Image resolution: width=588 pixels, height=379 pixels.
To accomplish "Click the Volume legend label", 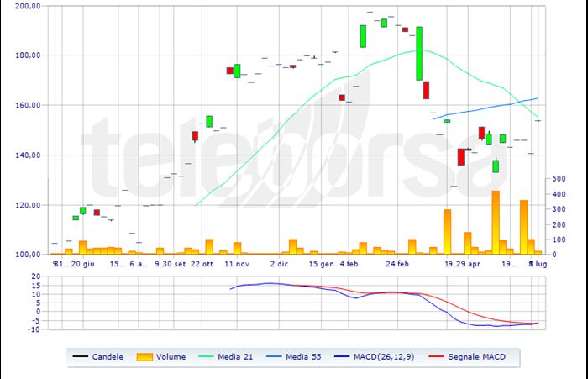I will (171, 357).
